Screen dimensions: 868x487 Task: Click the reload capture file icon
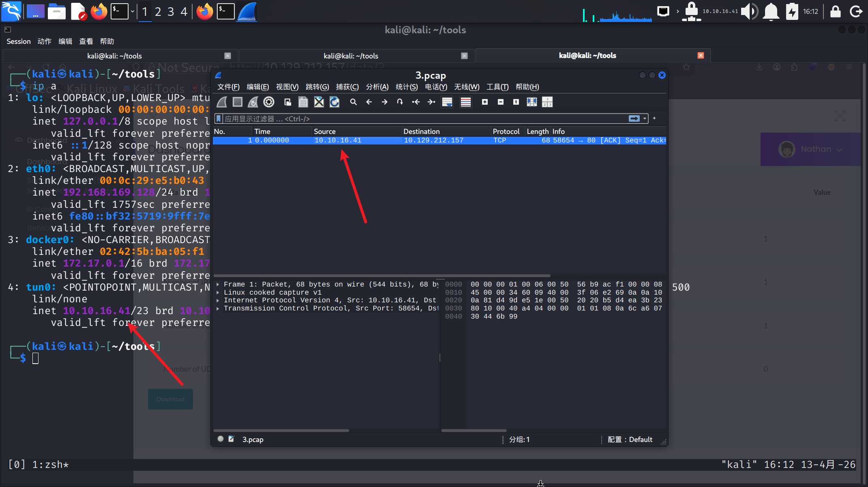pyautogui.click(x=334, y=102)
